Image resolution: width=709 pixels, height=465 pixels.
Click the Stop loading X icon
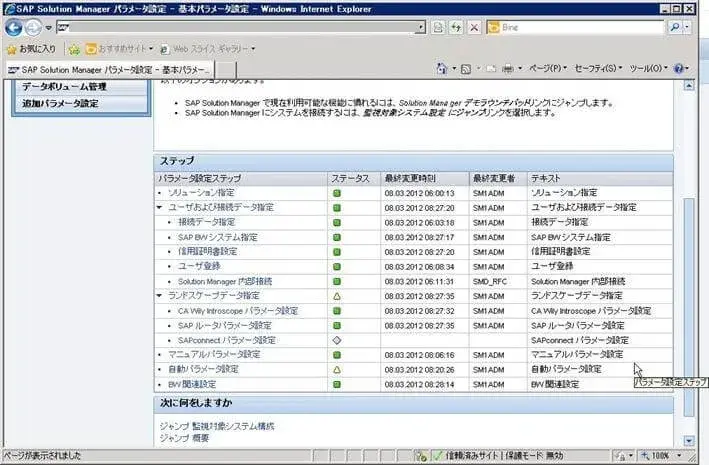pos(474,28)
